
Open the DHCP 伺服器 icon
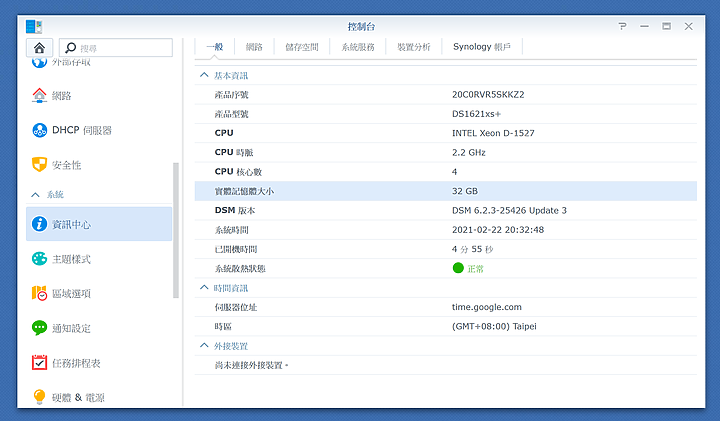point(39,130)
